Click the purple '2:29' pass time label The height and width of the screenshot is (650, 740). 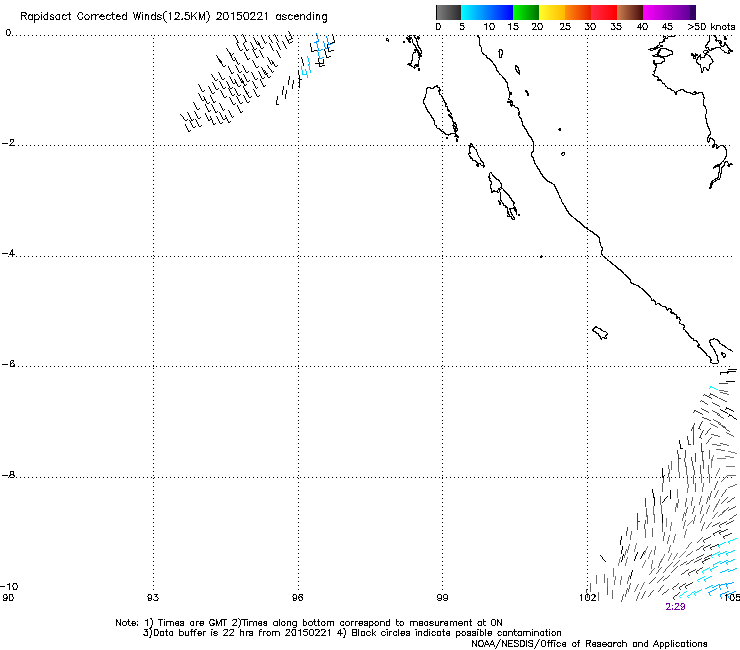[x=675, y=607]
